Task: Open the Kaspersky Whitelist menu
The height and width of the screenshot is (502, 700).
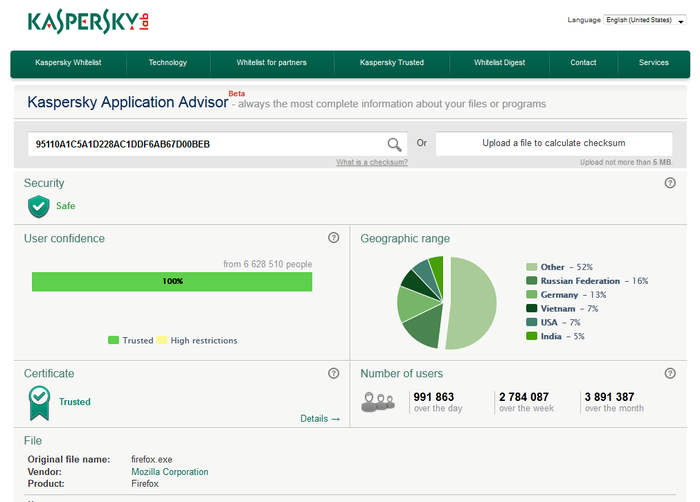Action: pyautogui.click(x=68, y=63)
